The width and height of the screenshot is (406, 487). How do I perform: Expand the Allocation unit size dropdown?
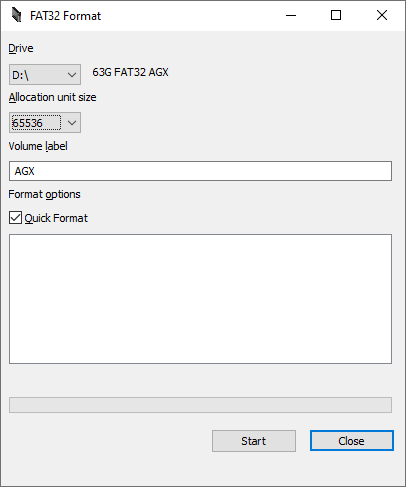pyautogui.click(x=72, y=123)
